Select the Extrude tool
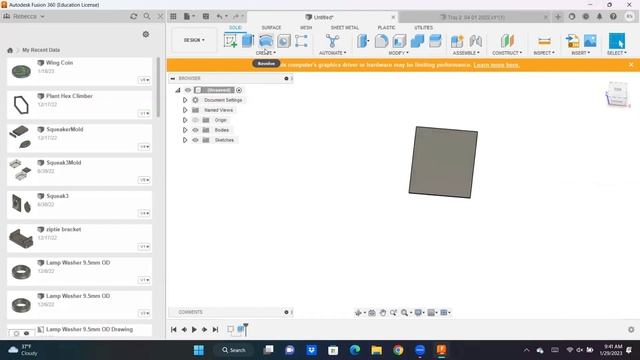Screen dimensions: 640x360 [x=248, y=41]
